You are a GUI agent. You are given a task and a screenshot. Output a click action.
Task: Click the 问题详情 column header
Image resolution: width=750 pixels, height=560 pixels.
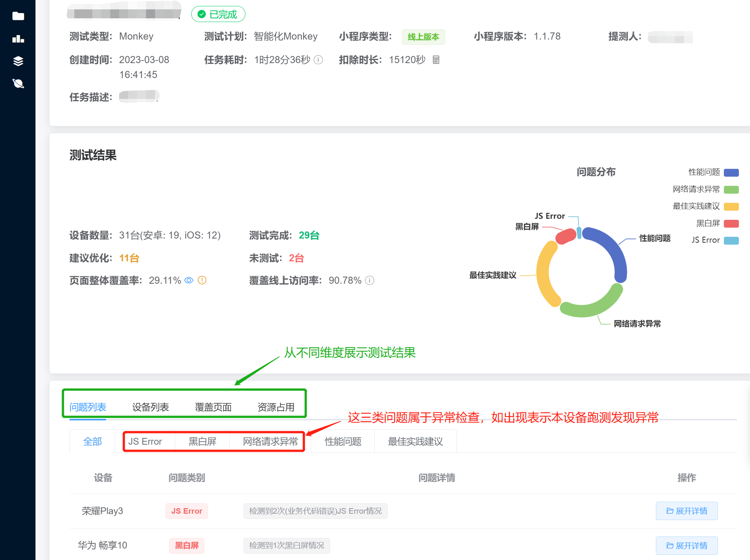click(437, 477)
